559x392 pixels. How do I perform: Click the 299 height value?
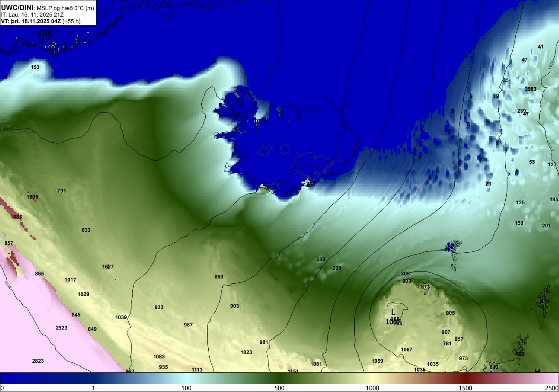click(337, 268)
